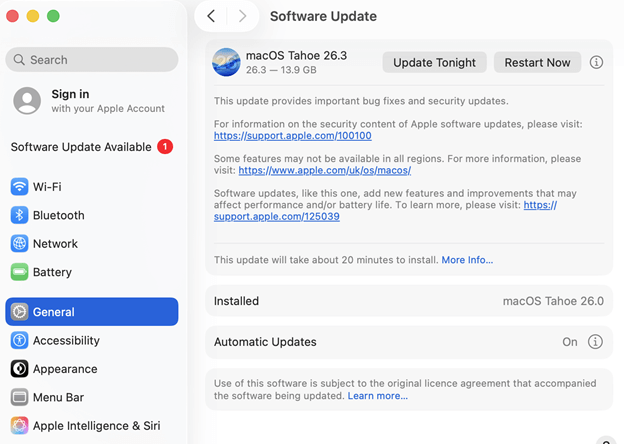
Task: Click the Automatic Updates row label
Action: [x=265, y=342]
